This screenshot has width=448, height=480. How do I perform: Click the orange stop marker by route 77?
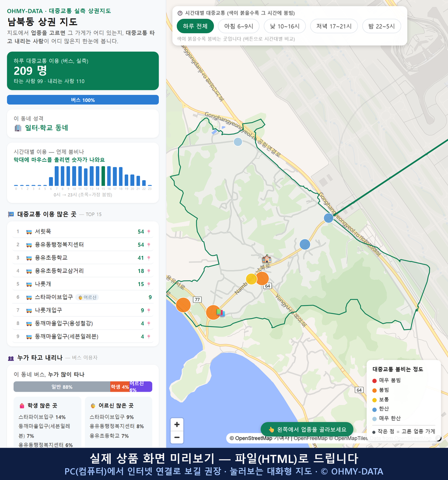coord(183,305)
